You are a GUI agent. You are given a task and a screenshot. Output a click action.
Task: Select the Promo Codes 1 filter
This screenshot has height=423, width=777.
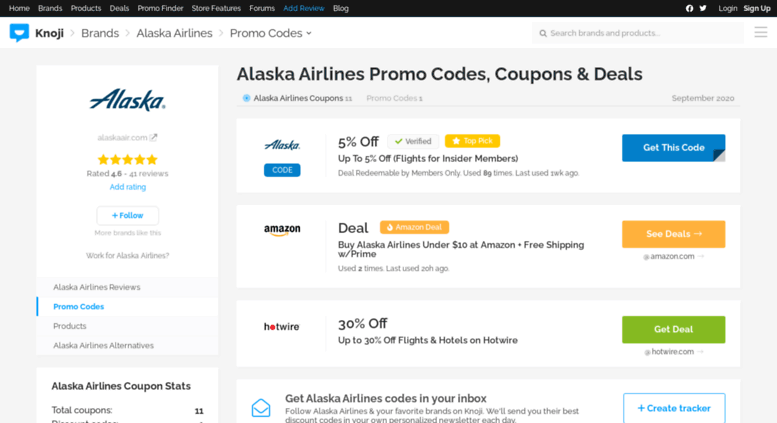[394, 98]
